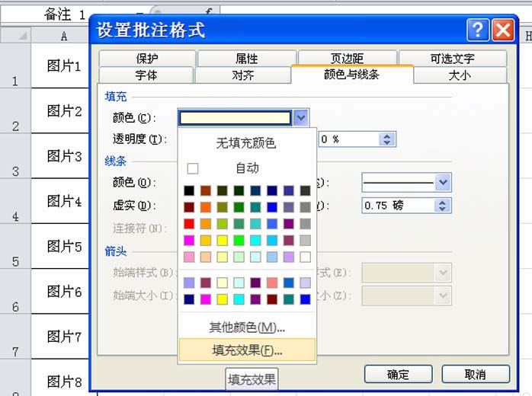Screen dimensions: 532x396
Task: Collapse the fill color dropdown arrow
Action: coord(301,117)
